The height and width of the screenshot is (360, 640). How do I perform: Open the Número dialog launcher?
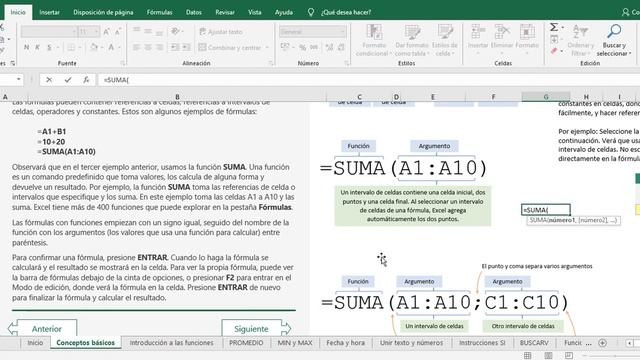(x=347, y=63)
